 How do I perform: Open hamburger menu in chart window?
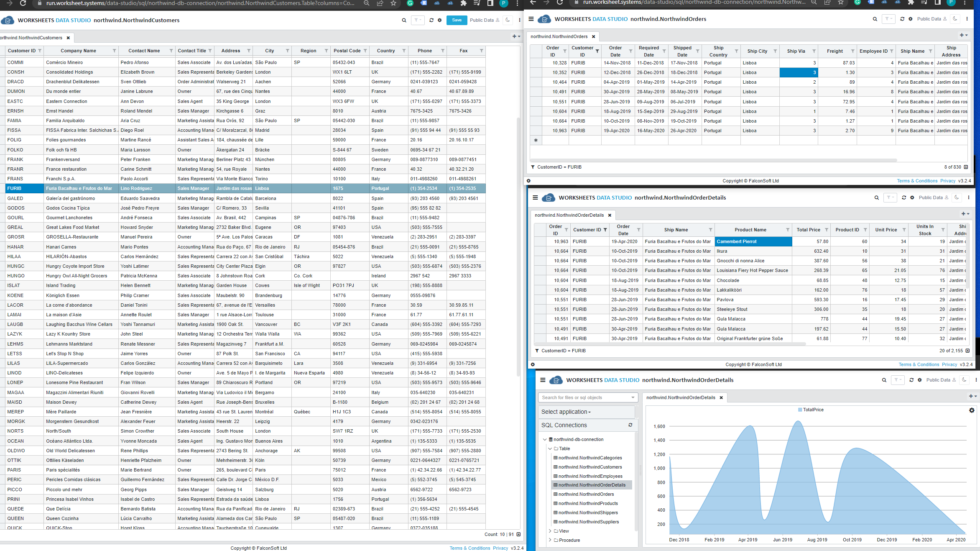point(543,380)
